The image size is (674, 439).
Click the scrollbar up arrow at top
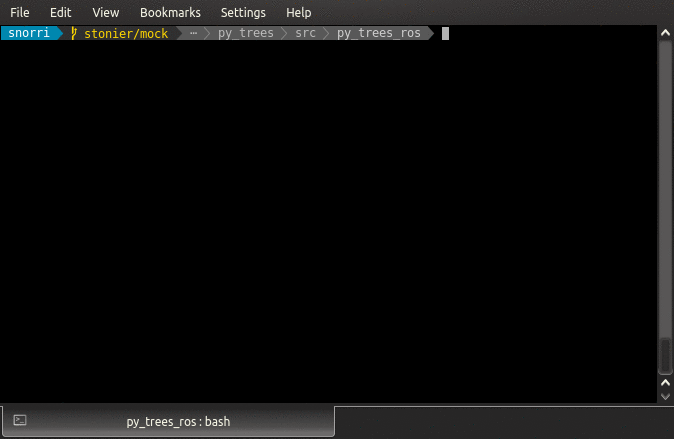pos(665,32)
